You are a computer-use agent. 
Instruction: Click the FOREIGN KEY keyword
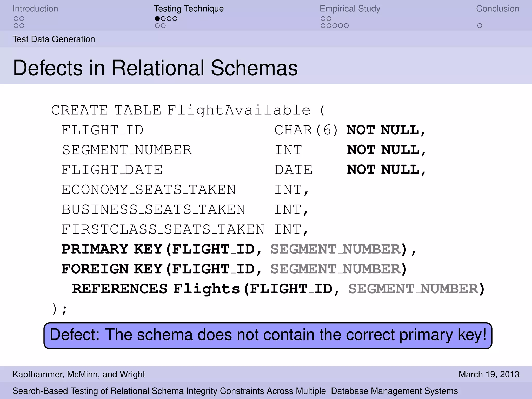pyautogui.click(x=112, y=269)
